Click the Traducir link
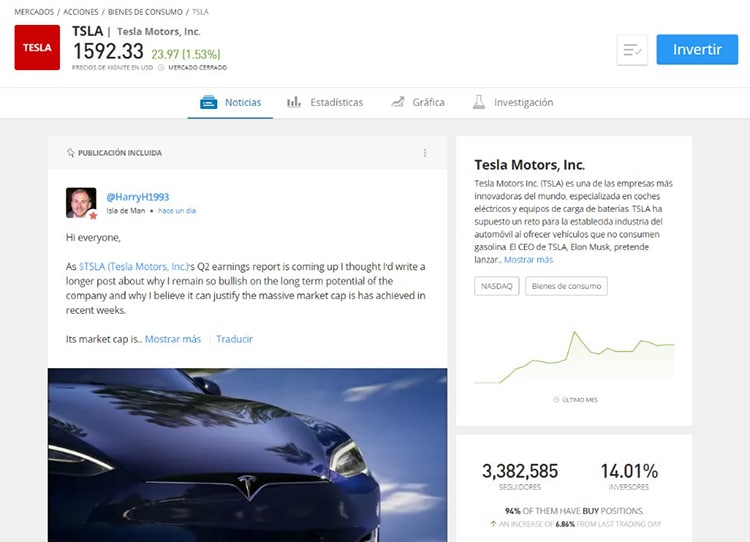Viewport: 750px width, 542px height. click(234, 339)
